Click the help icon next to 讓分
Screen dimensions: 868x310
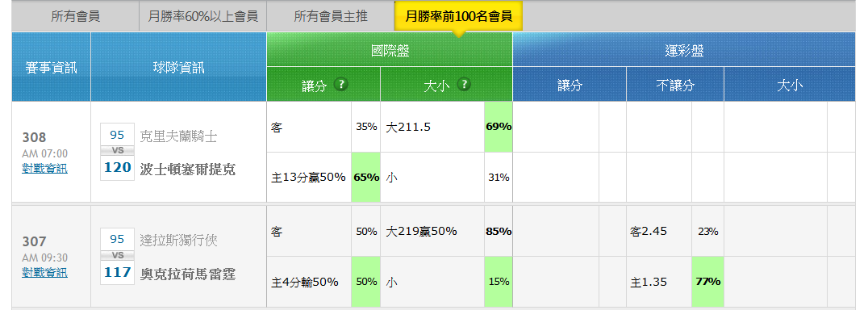click(x=341, y=84)
